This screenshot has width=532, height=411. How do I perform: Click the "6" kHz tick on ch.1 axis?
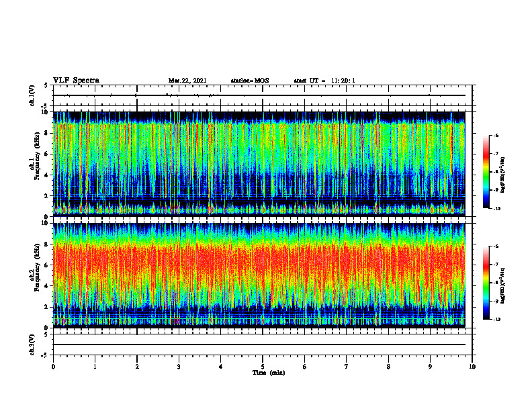47,154
